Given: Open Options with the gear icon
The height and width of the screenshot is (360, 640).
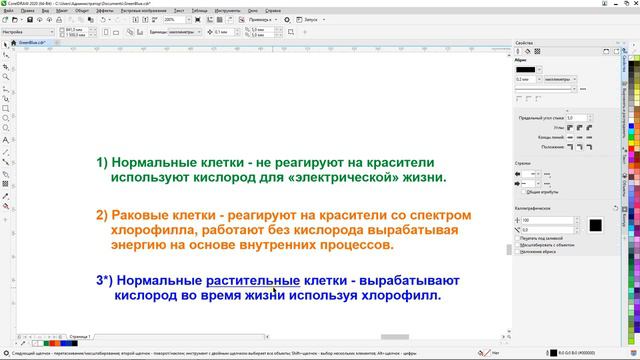Looking at the screenshot, I should [287, 20].
